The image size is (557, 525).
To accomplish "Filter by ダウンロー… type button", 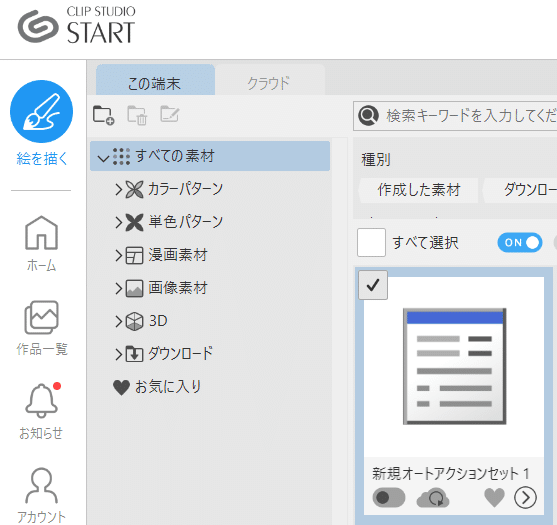I will (x=520, y=190).
